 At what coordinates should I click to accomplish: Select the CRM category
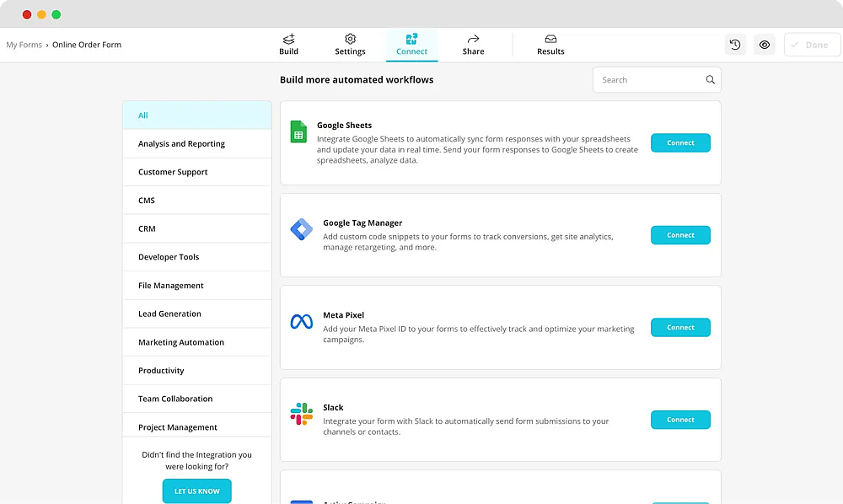tap(196, 229)
